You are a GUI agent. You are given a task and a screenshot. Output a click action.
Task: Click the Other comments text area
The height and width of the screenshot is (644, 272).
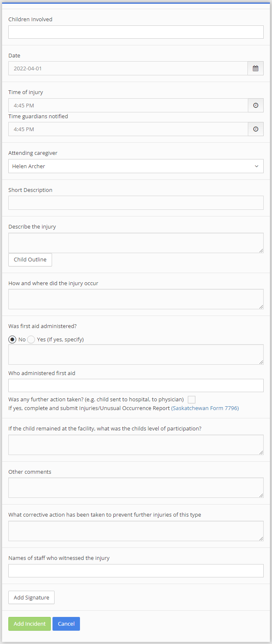point(136,487)
